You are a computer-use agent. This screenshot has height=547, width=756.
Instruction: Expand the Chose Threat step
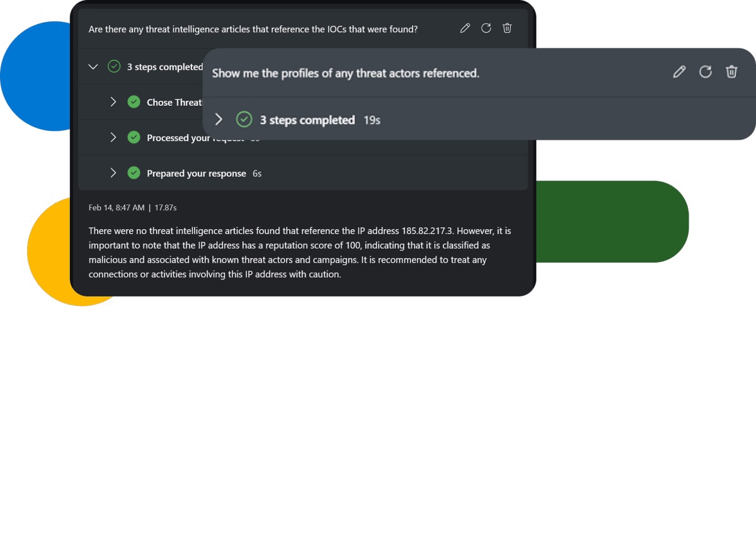pyautogui.click(x=113, y=102)
